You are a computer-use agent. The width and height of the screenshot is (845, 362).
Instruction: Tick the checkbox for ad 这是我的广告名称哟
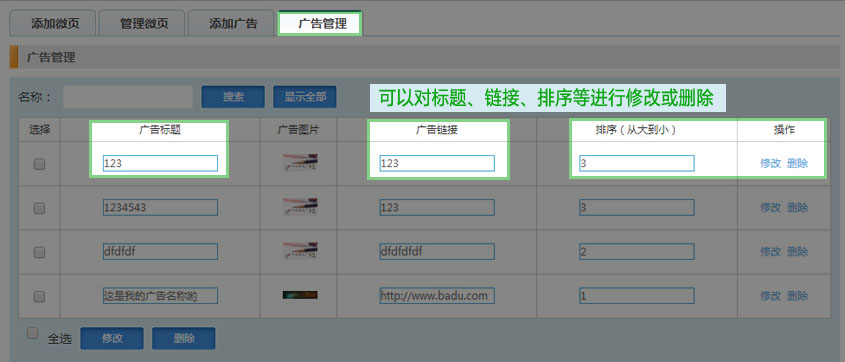click(x=39, y=296)
